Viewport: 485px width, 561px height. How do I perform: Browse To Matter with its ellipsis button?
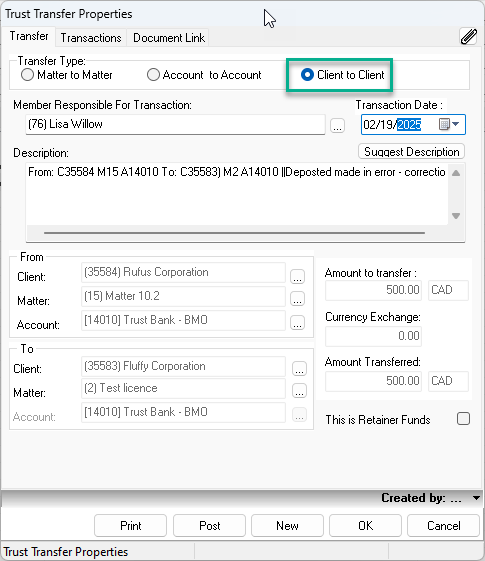299,390
